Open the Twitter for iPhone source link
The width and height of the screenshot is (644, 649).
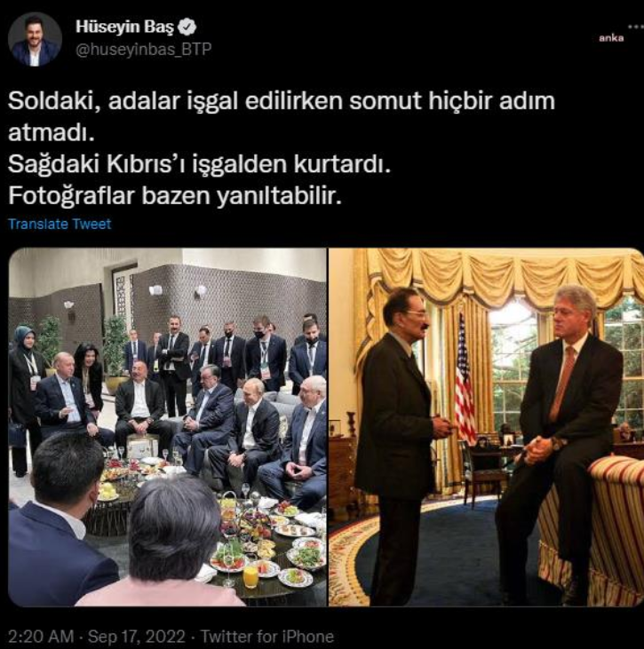tap(267, 637)
